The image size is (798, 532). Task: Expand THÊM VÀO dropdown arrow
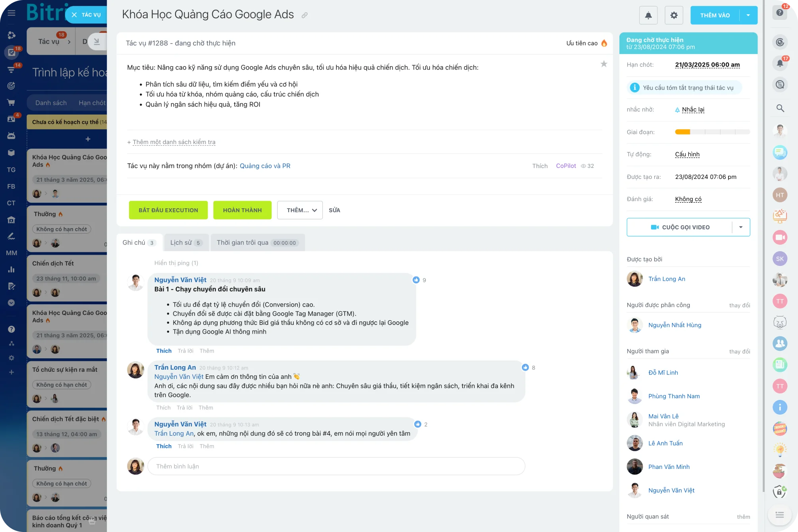(748, 15)
